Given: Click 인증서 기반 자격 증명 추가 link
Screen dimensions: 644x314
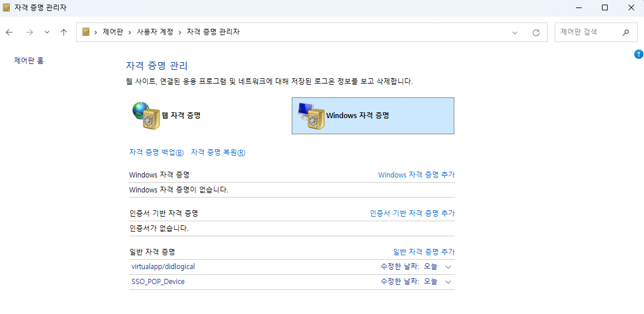Looking at the screenshot, I should (412, 213).
